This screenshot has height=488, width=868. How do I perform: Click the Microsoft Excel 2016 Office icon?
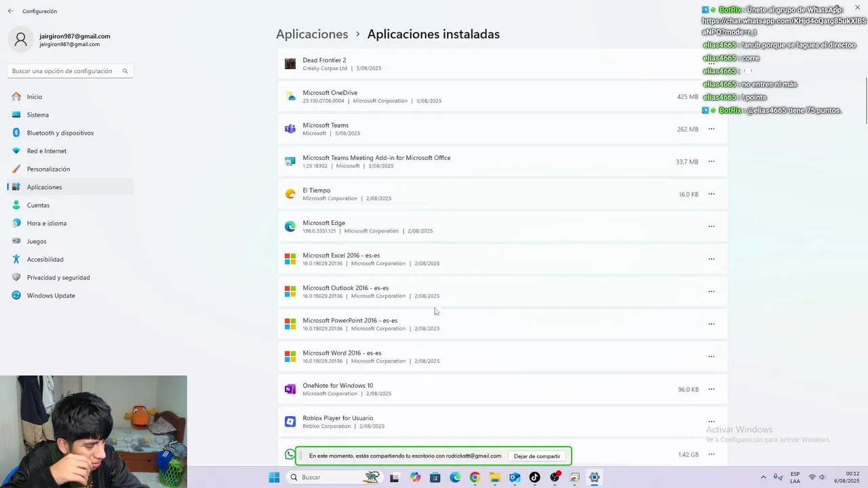290,259
